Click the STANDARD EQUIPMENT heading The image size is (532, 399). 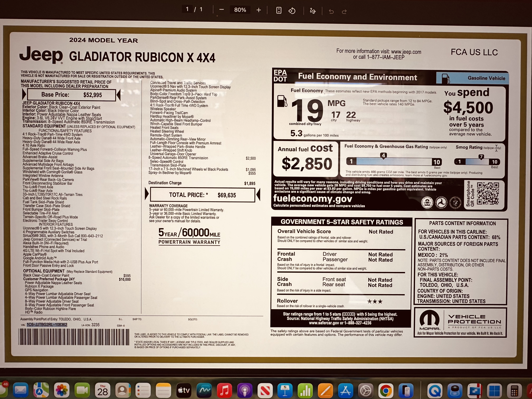[x=44, y=126]
